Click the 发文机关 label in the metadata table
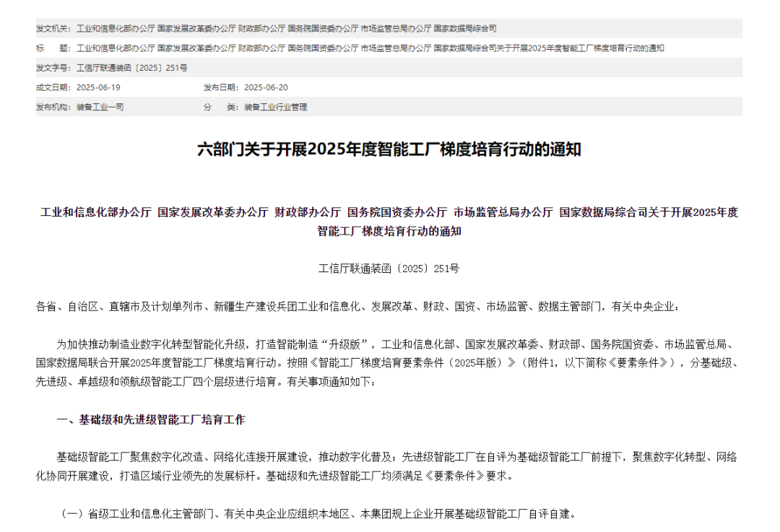Viewport: 780px width, 532px height. tap(53, 28)
